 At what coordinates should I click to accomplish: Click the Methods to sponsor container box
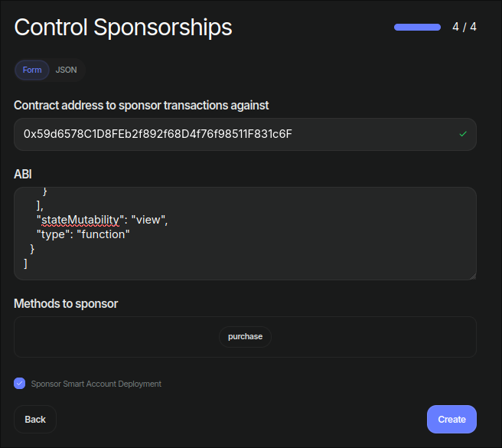point(245,337)
